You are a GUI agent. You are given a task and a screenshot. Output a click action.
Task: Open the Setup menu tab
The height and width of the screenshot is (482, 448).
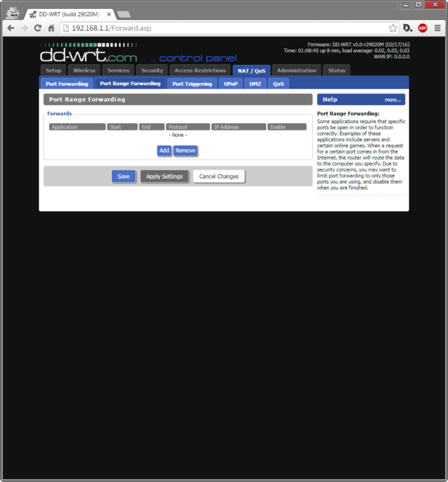pyautogui.click(x=53, y=70)
